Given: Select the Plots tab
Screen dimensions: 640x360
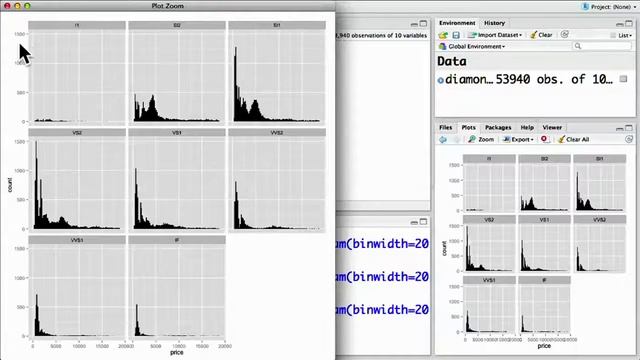Looking at the screenshot, I should coord(468,127).
